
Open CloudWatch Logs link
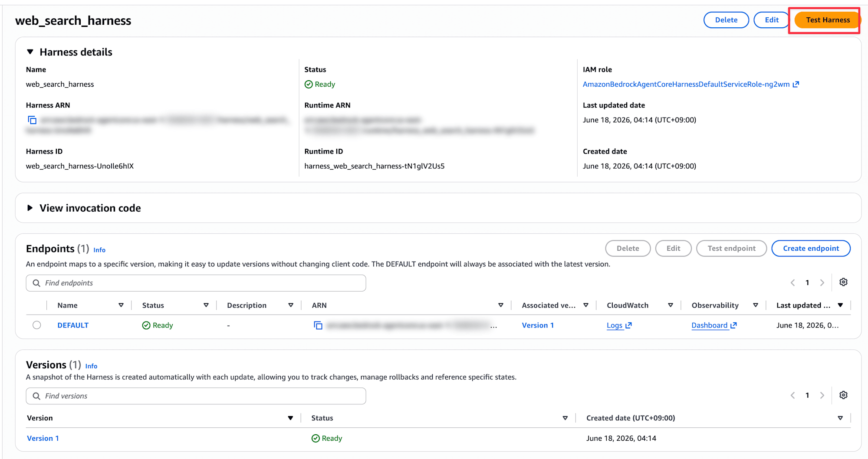(x=615, y=325)
